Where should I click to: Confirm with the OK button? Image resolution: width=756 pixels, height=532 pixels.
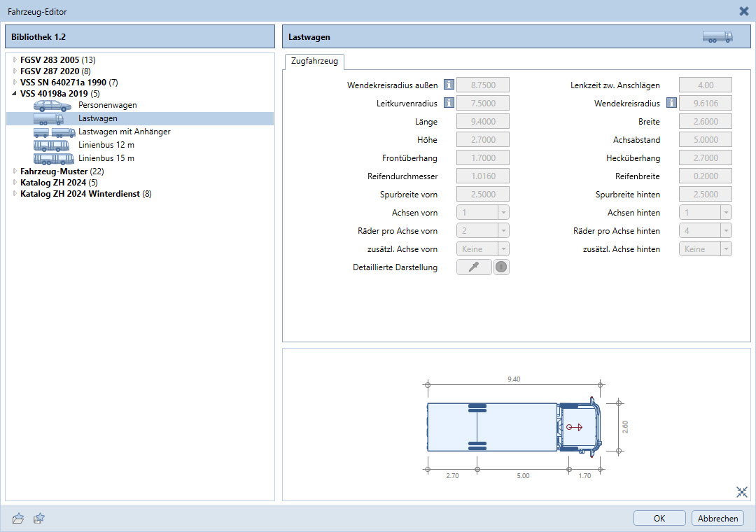pos(659,519)
